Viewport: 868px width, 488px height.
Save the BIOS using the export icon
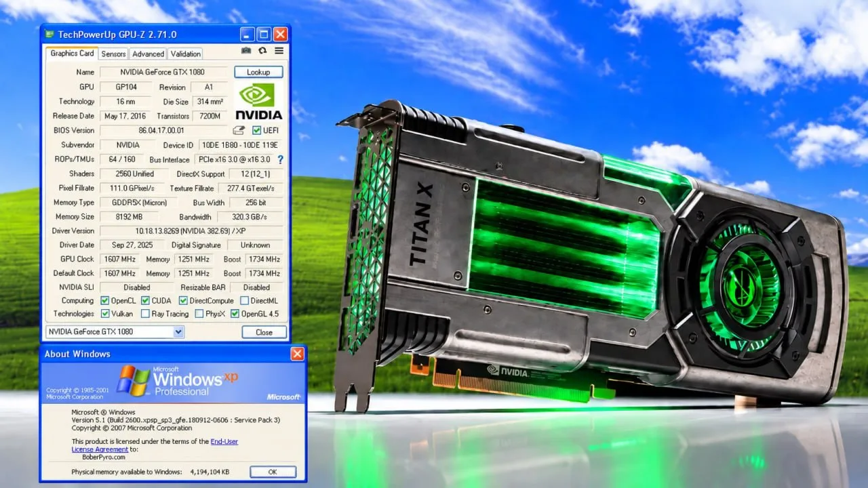pos(239,130)
